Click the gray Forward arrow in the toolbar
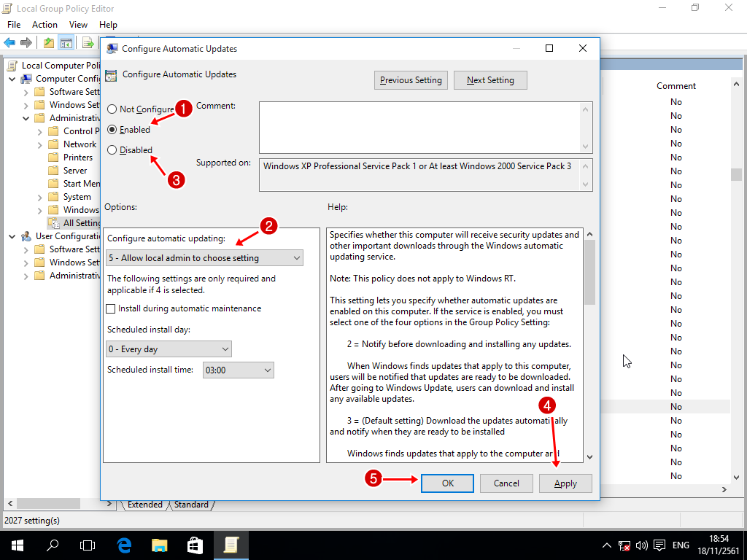 26,43
